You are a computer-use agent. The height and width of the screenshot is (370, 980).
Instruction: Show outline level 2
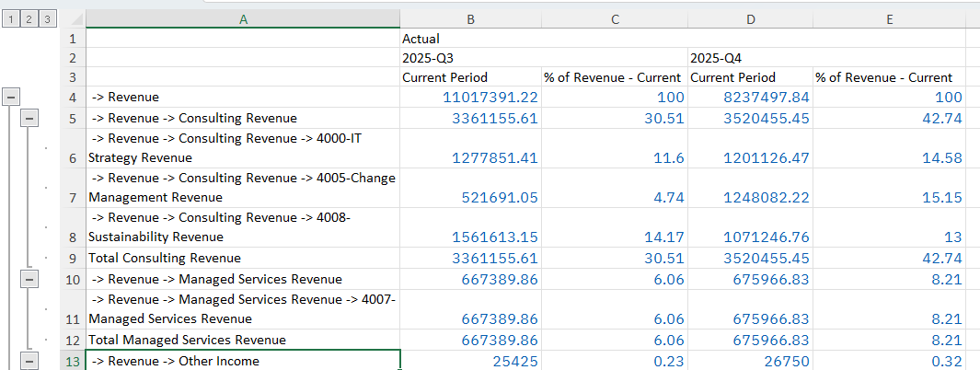click(x=29, y=20)
